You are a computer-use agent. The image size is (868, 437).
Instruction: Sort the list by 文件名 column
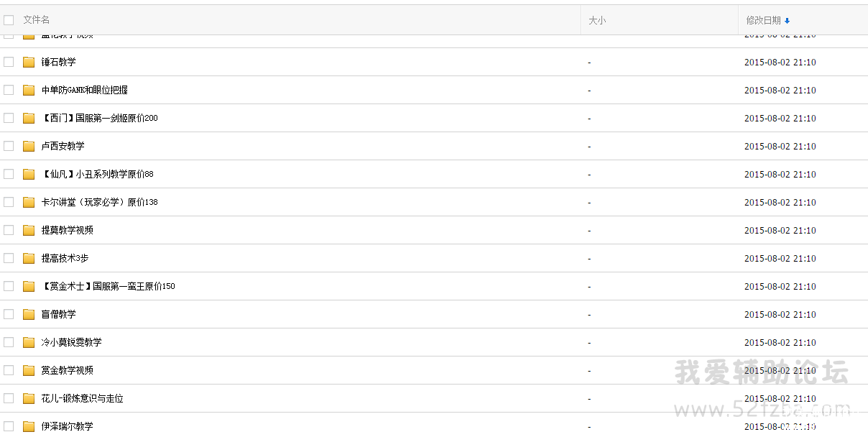[x=37, y=20]
